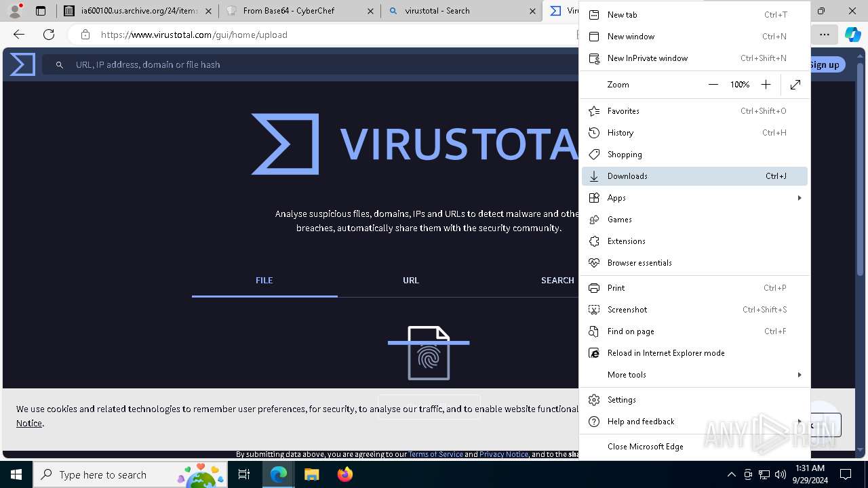Choose Close Microsoft Edge

click(694, 447)
